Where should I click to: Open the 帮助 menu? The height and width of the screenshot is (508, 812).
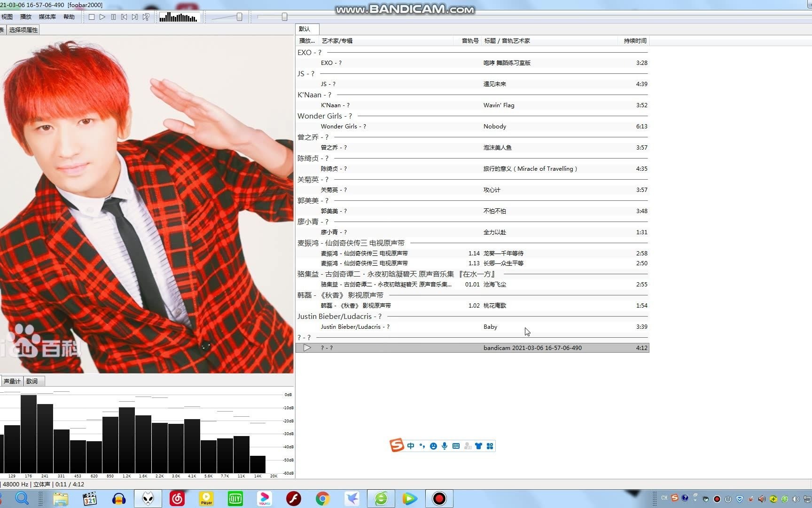tap(69, 17)
